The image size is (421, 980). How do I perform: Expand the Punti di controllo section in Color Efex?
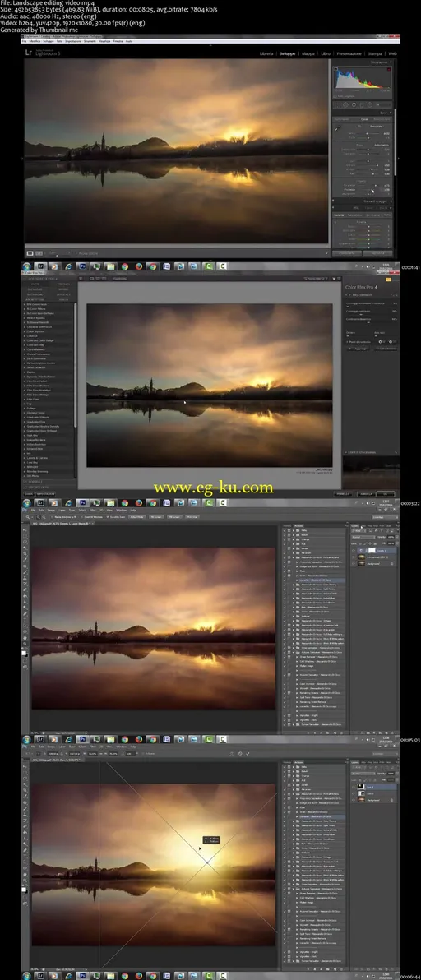click(347, 342)
